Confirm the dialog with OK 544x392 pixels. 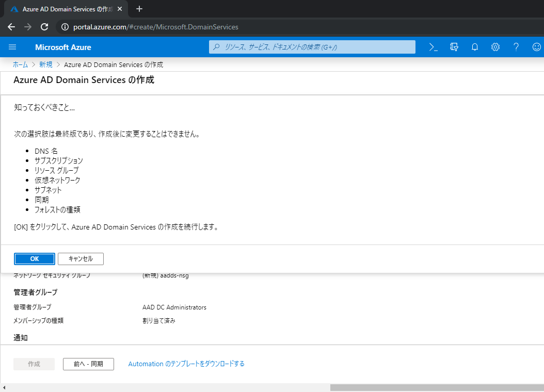coord(35,259)
